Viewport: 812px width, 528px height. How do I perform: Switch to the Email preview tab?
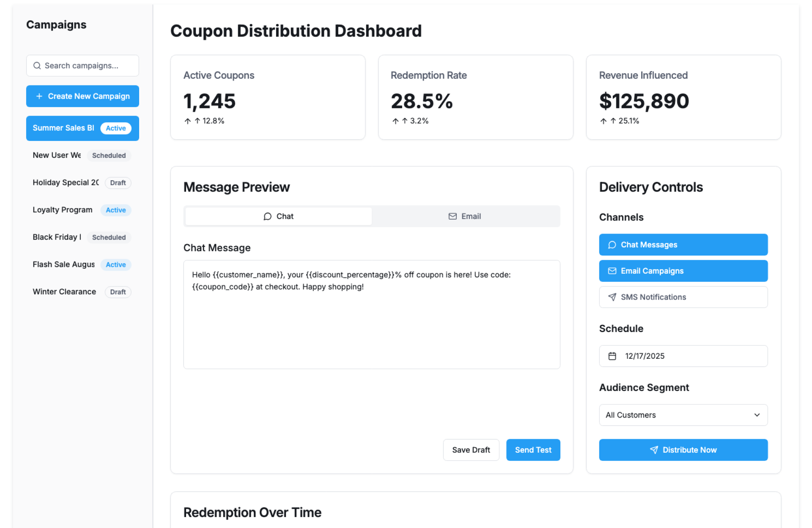[465, 217]
